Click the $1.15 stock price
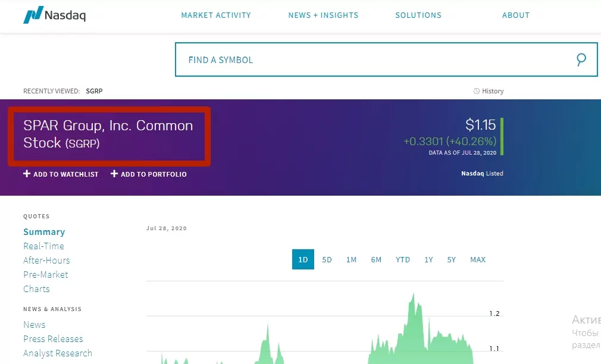Image resolution: width=601 pixels, height=364 pixels. 480,125
